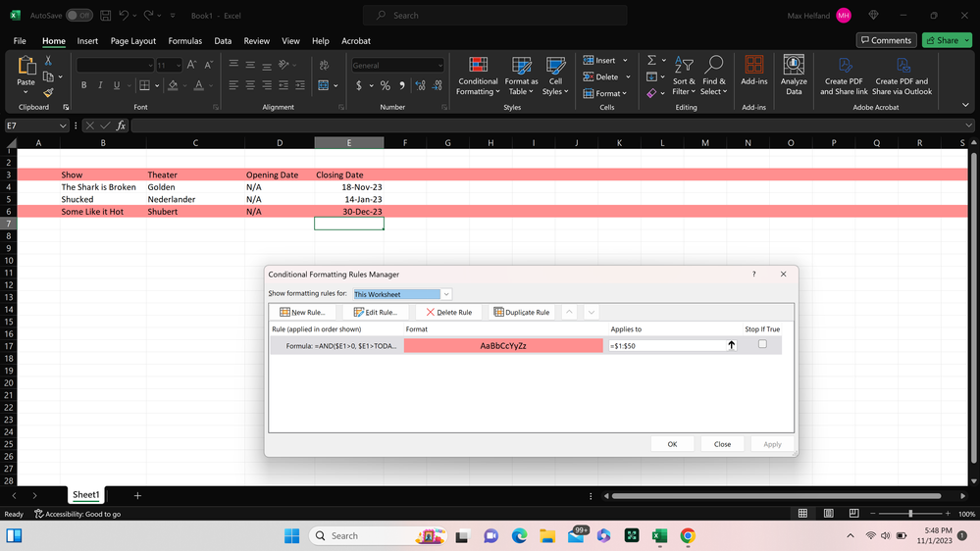Screen dimensions: 980x551
Task: Click Edit Rule button in dialog
Action: point(376,313)
